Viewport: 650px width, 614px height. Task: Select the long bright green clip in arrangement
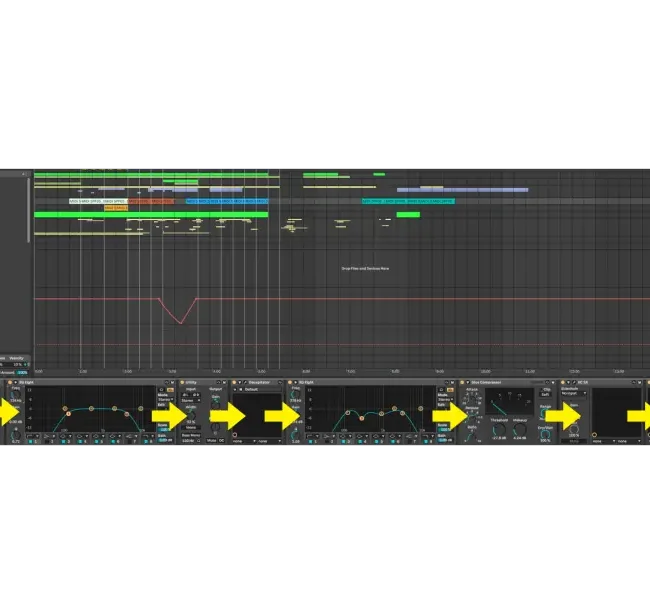150,214
